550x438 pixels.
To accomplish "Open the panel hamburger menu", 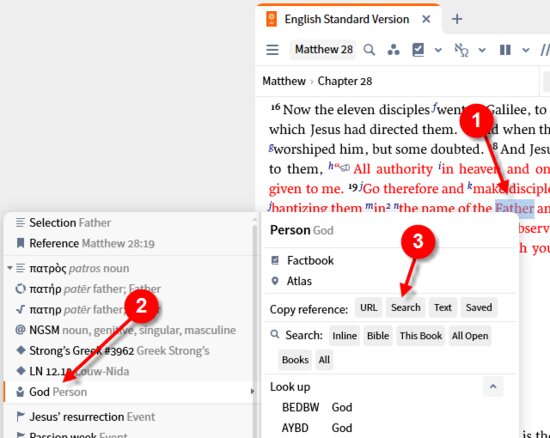I will point(272,50).
